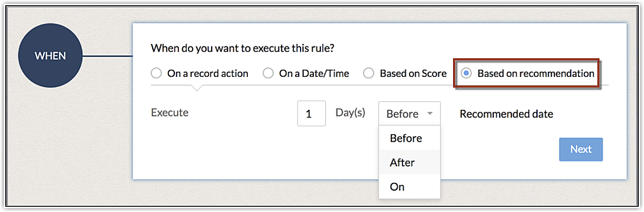Select the 'On a record action' radio button
The image size is (644, 212).
[156, 74]
